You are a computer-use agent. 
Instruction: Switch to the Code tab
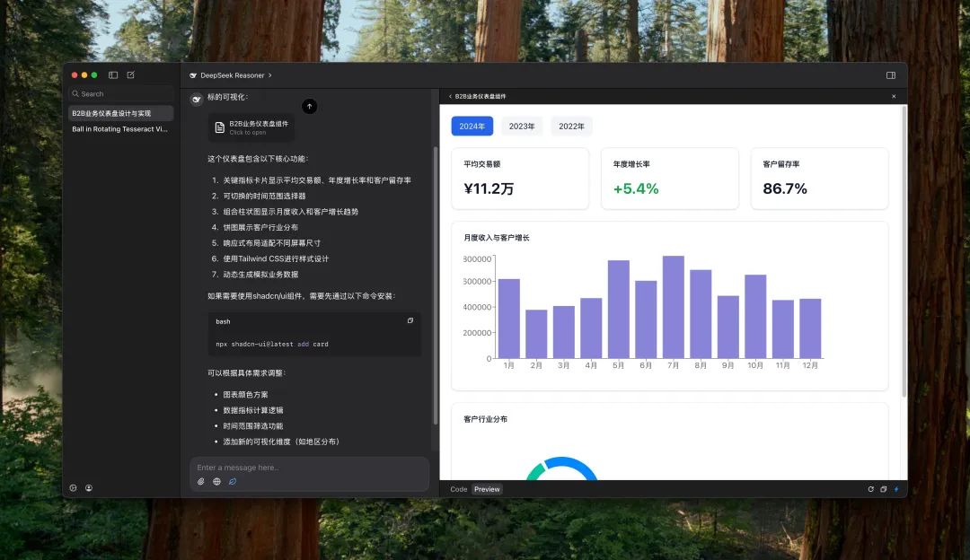(459, 489)
